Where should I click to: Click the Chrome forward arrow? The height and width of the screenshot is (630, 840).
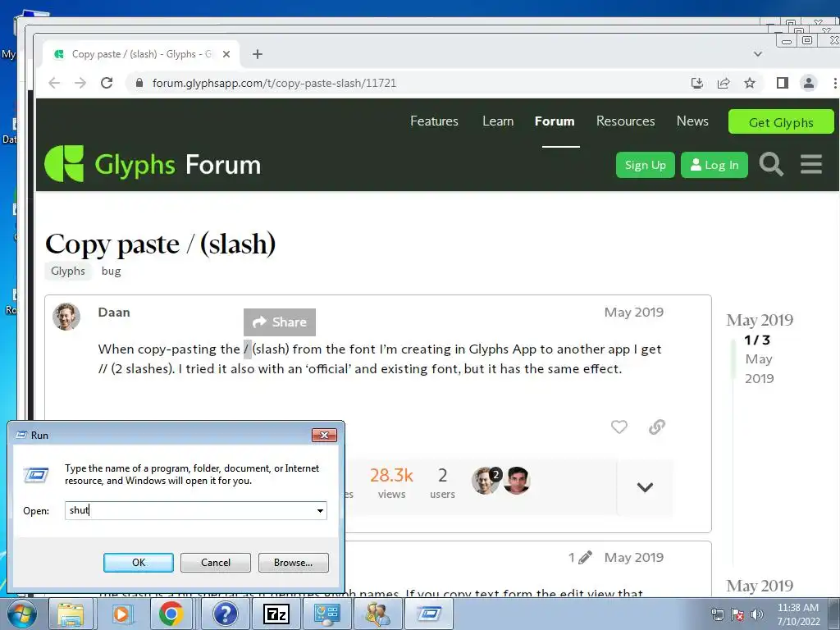[80, 83]
